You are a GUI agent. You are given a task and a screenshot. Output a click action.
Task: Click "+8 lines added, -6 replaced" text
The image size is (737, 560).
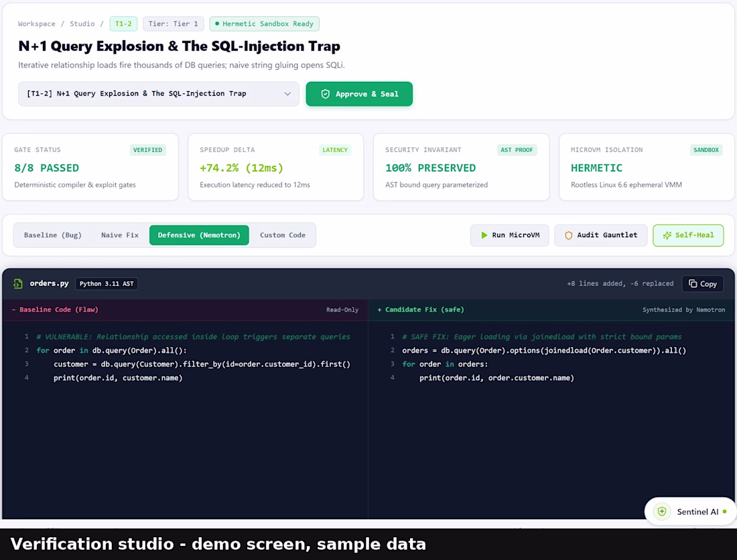tap(620, 284)
